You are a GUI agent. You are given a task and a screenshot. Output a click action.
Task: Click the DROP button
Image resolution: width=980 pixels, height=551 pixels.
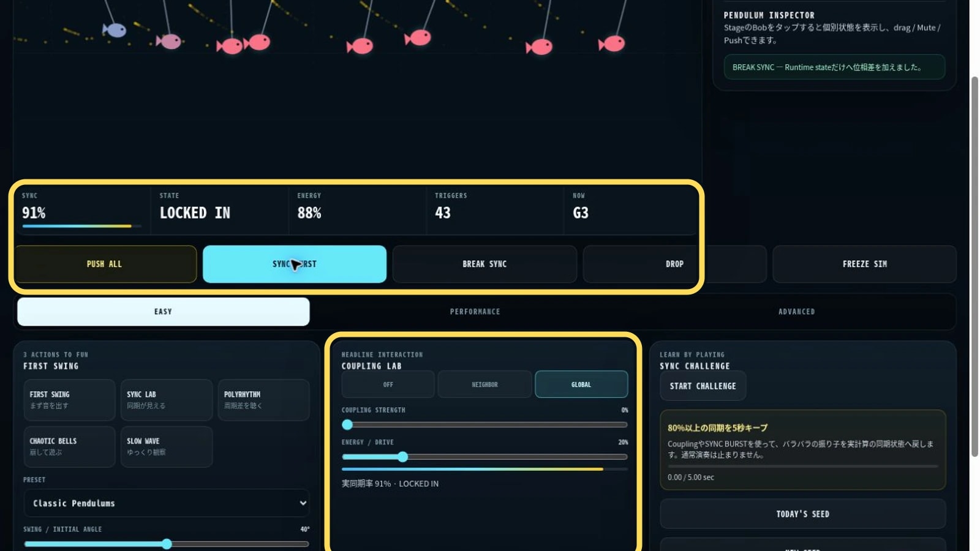point(674,264)
